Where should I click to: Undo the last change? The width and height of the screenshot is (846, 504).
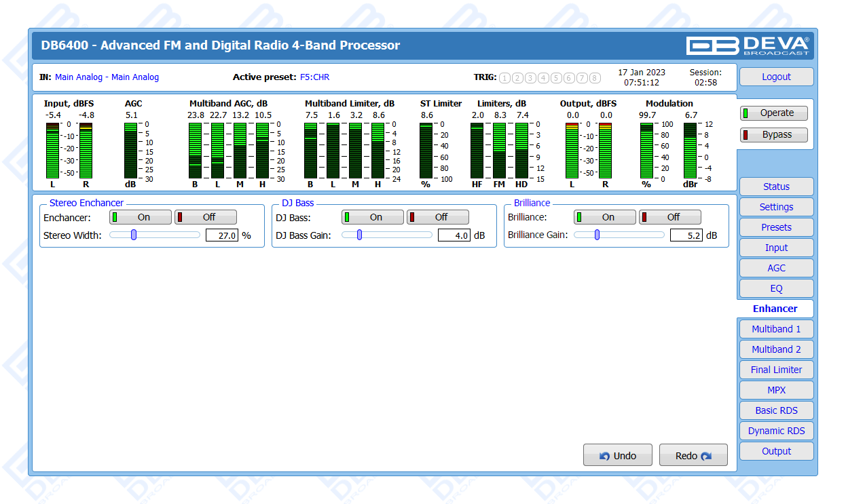tap(618, 456)
